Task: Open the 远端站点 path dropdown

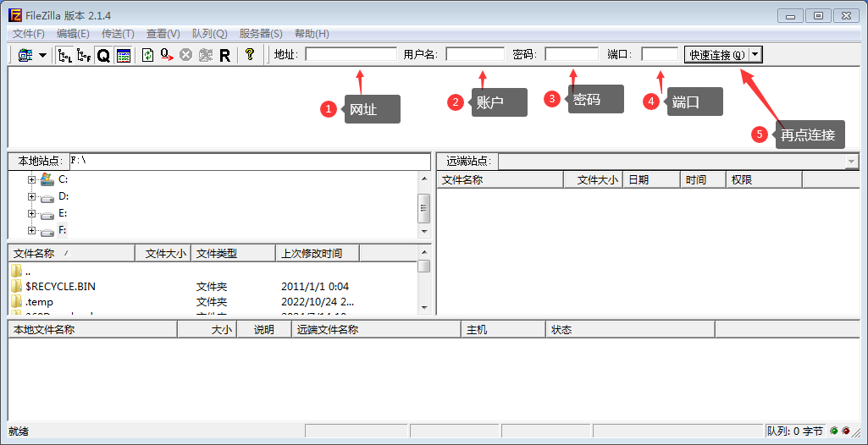Action: pyautogui.click(x=851, y=162)
